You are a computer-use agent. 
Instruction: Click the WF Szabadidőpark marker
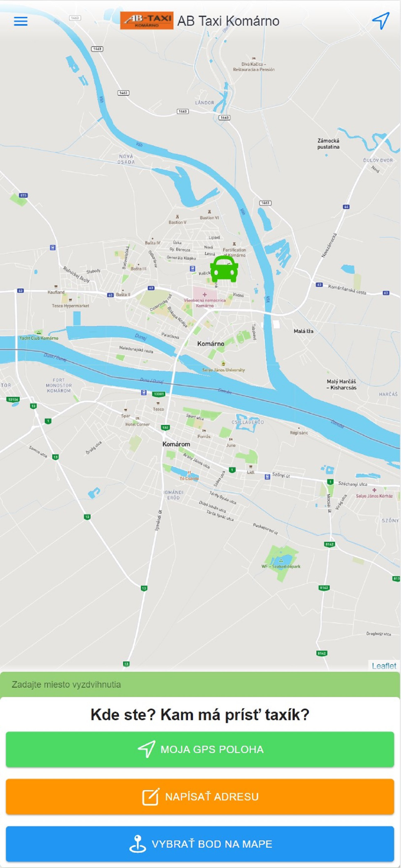281,560
